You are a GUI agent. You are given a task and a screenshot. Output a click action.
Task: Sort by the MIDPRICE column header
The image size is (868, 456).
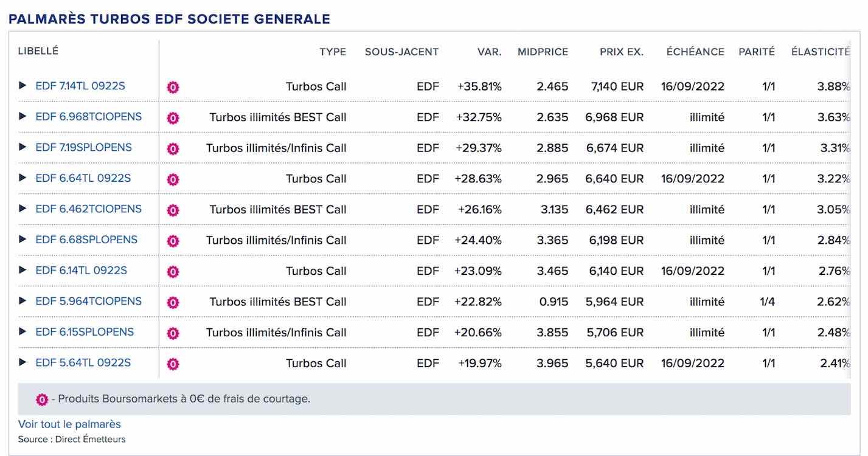pos(543,52)
